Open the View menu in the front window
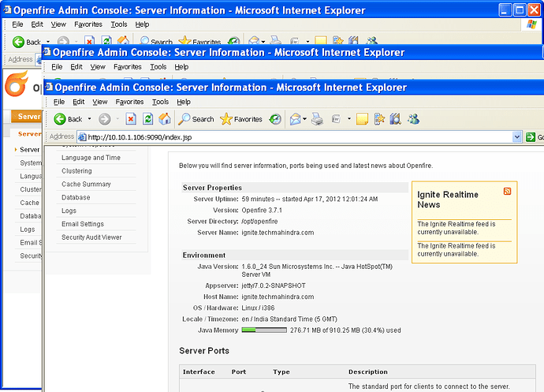544x392 pixels. point(100,102)
